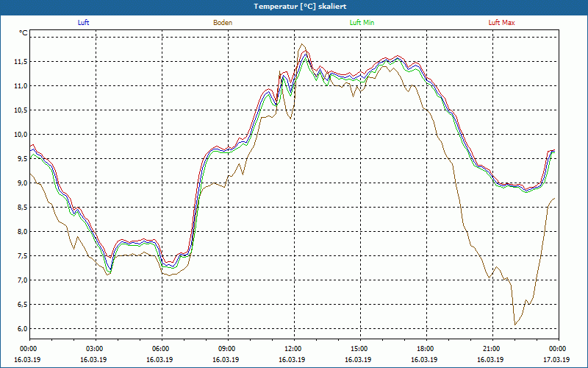Select the 17.03.19 date label
The image size is (588, 368).
coord(556,360)
